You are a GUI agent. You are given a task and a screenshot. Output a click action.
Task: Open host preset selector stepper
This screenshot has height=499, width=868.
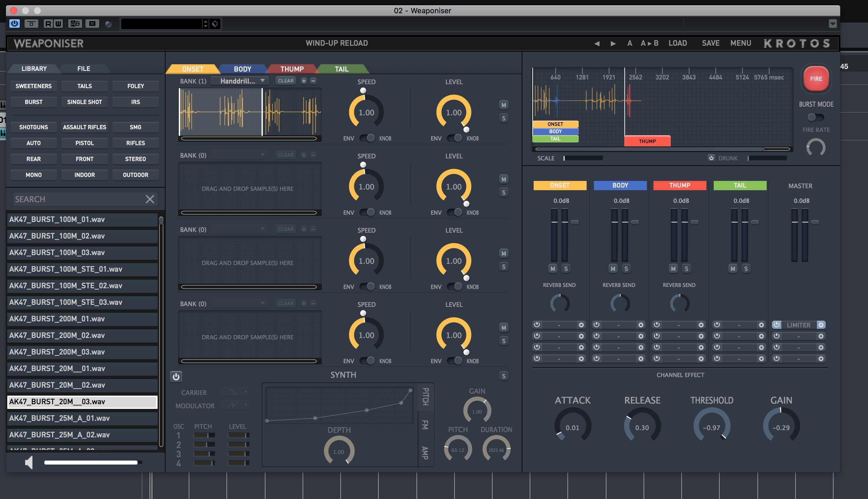click(x=206, y=24)
